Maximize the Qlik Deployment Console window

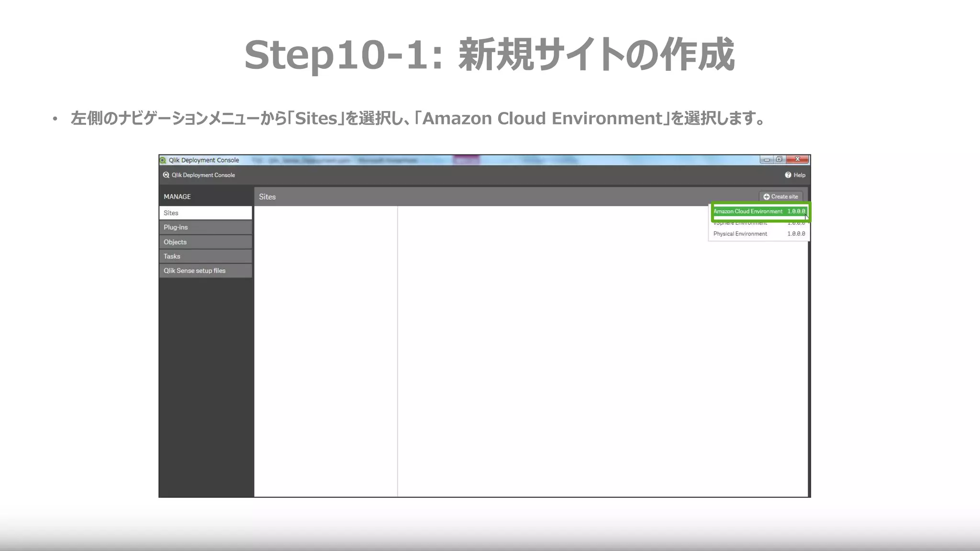[779, 160]
